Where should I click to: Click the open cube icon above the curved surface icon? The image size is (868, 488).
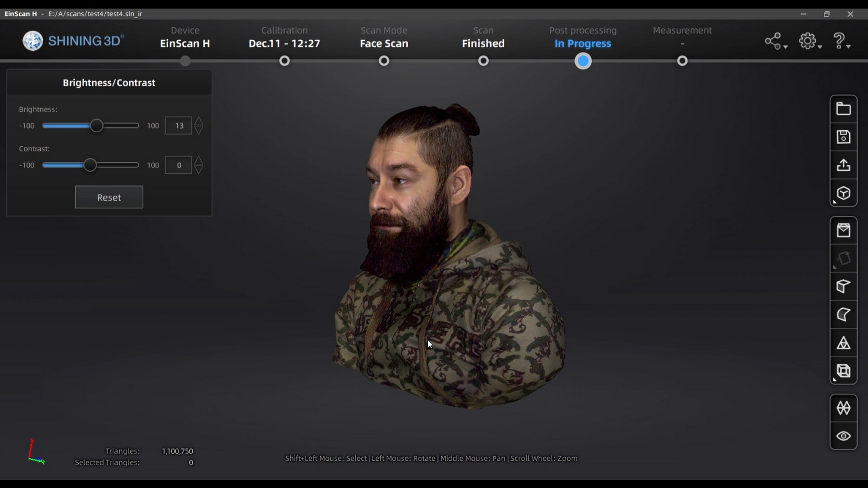point(843,286)
